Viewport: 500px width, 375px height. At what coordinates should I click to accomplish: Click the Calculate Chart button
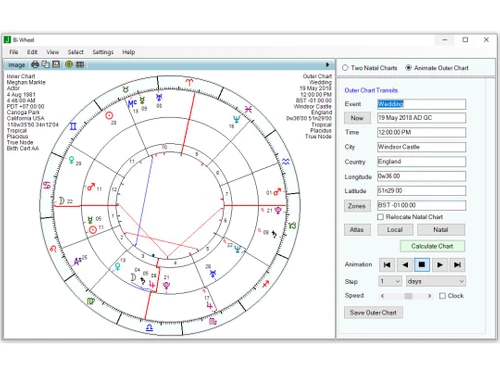432,246
